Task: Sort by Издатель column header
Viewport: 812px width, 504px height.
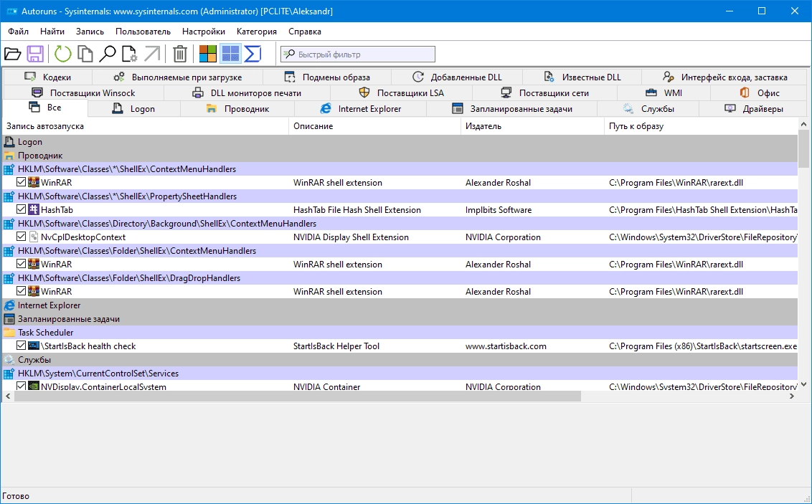Action: [x=532, y=125]
